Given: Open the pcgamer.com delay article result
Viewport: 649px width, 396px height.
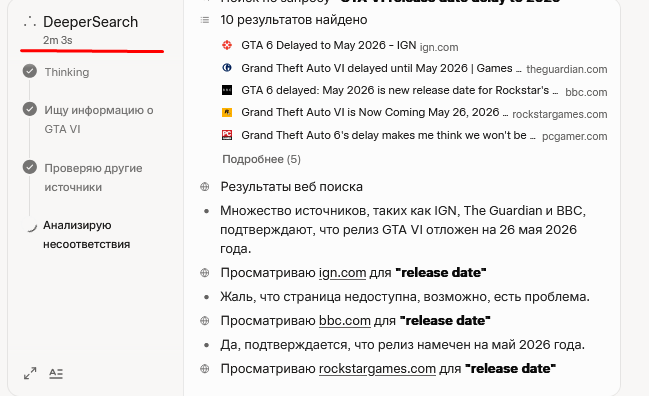Looking at the screenshot, I should click(388, 135).
